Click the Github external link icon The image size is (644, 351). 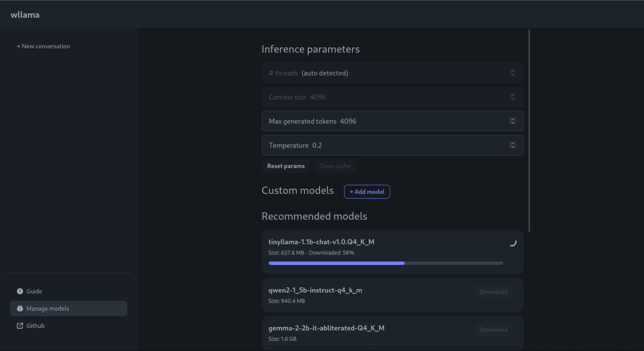(x=20, y=325)
